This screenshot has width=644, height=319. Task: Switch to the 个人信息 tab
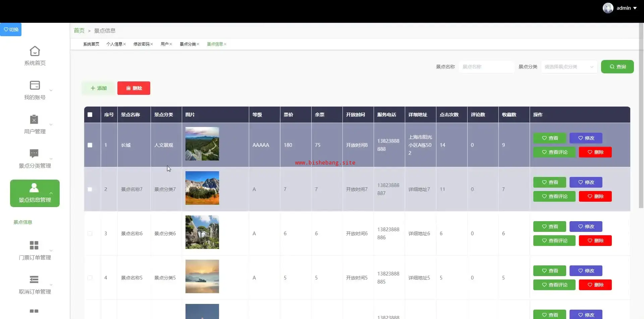[114, 44]
